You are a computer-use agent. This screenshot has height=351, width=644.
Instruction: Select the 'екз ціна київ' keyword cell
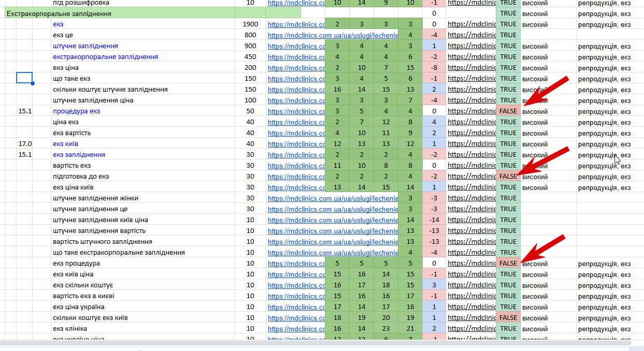point(144,187)
